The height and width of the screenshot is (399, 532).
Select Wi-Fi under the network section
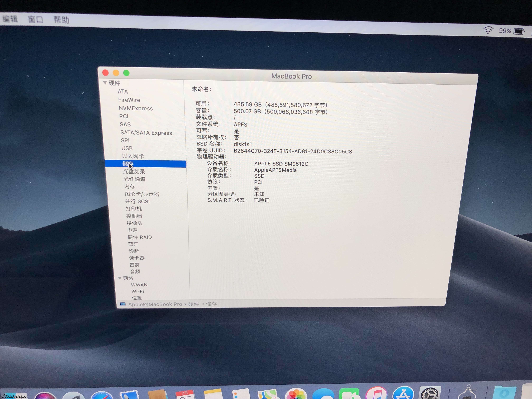point(138,291)
